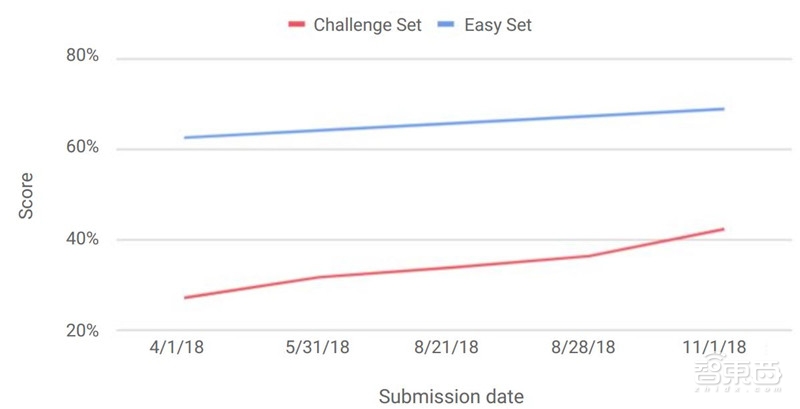The image size is (800, 409).
Task: Click the 40% y-axis label
Action: (82, 239)
